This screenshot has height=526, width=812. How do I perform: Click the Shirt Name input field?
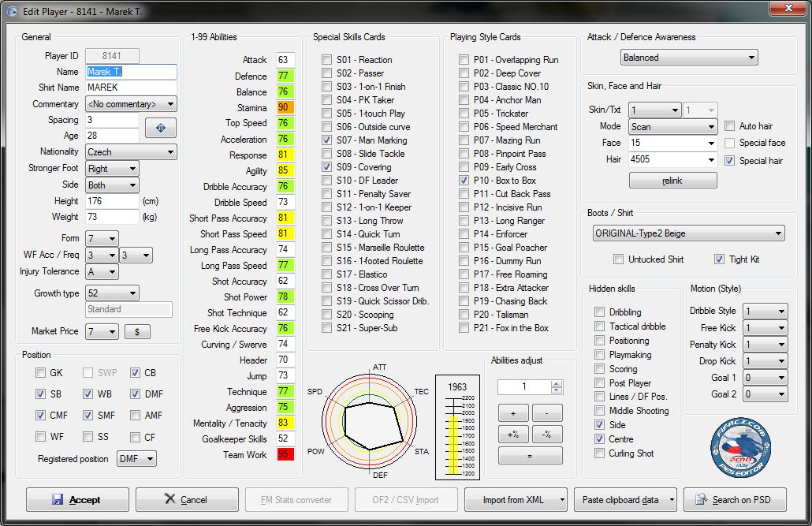pyautogui.click(x=130, y=88)
